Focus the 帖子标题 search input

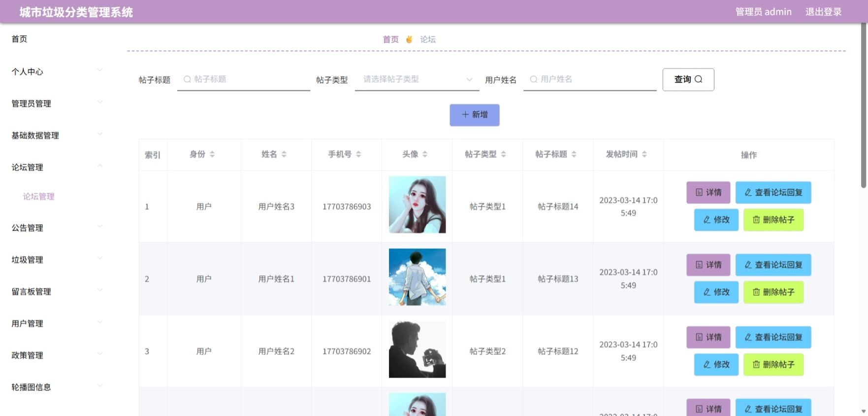[244, 79]
